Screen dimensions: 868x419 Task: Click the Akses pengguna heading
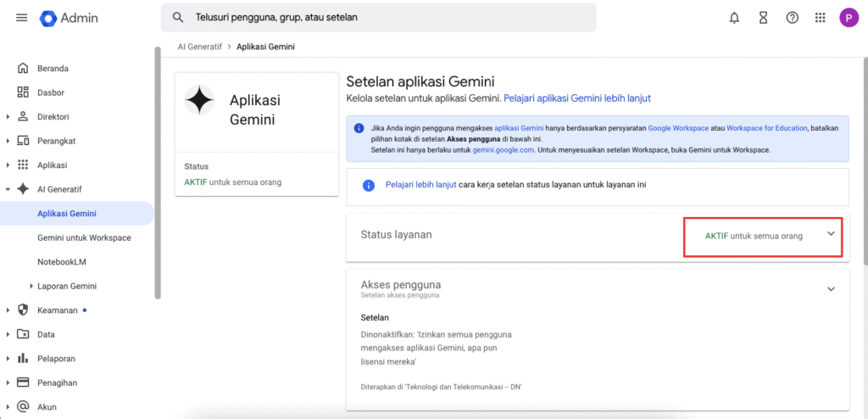[x=401, y=284]
